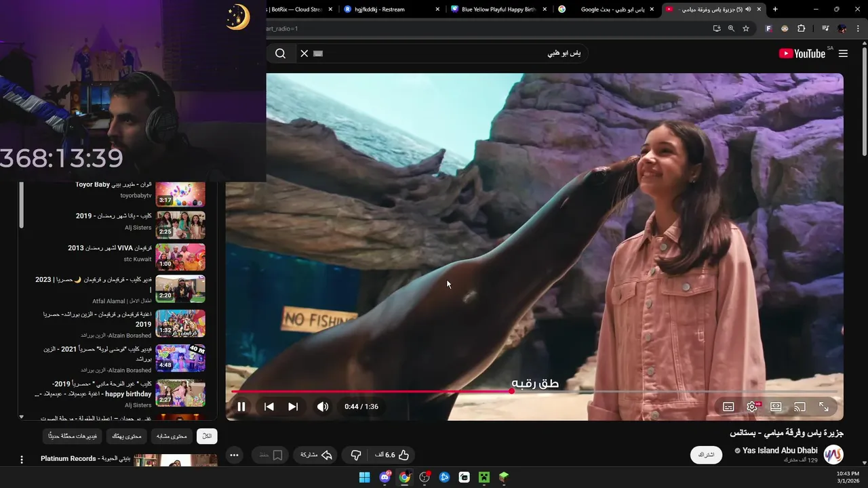Play the Atfal Alamal 2023 clip
This screenshot has width=868, height=488.
click(x=180, y=289)
